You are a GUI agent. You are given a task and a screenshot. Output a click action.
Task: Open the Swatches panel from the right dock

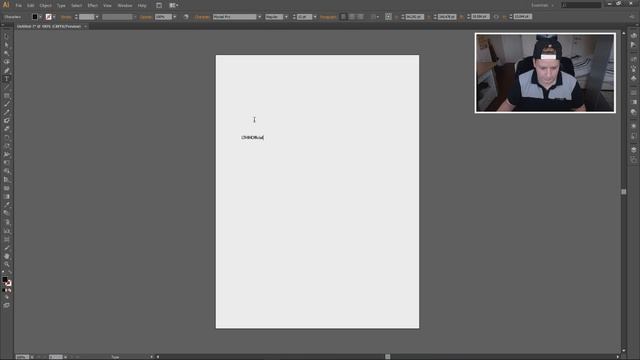pos(633,60)
